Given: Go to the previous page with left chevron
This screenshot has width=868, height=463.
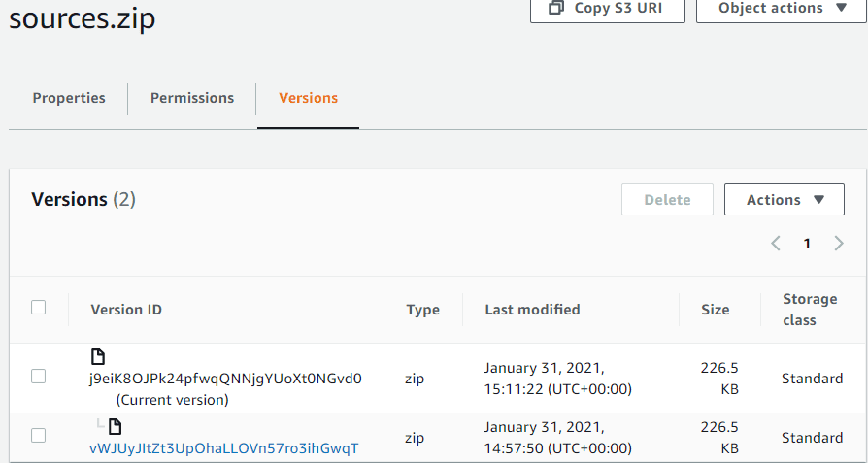Looking at the screenshot, I should click(x=776, y=244).
